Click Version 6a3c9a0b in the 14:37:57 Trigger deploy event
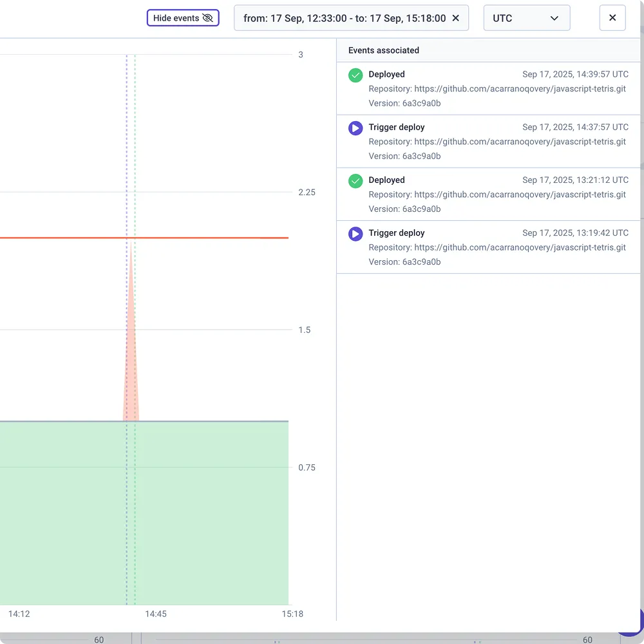The width and height of the screenshot is (644, 644). click(x=404, y=156)
